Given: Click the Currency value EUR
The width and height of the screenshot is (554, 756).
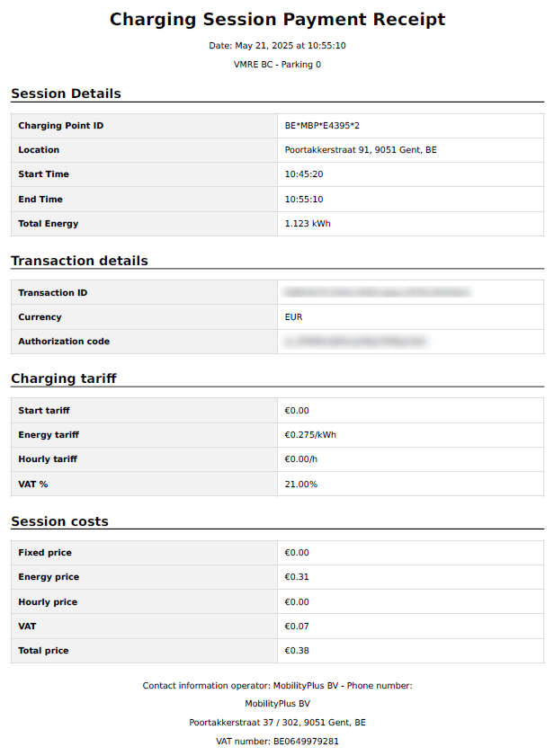Looking at the screenshot, I should pos(293,317).
